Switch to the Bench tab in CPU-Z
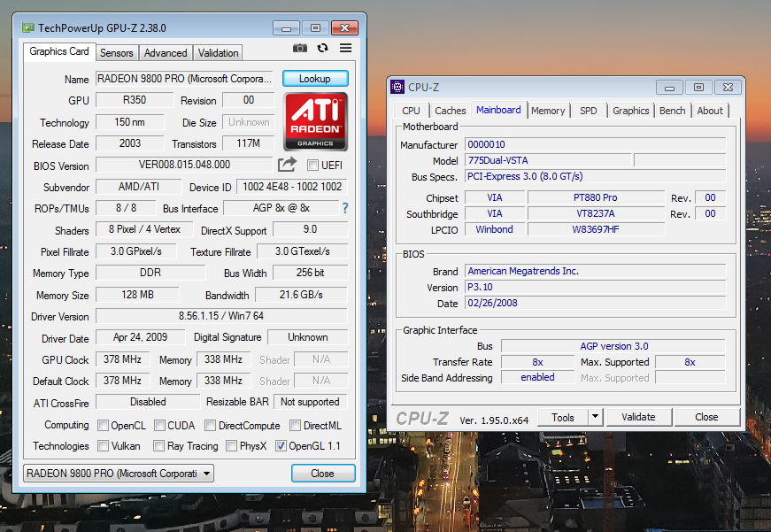The image size is (771, 532). click(x=672, y=111)
